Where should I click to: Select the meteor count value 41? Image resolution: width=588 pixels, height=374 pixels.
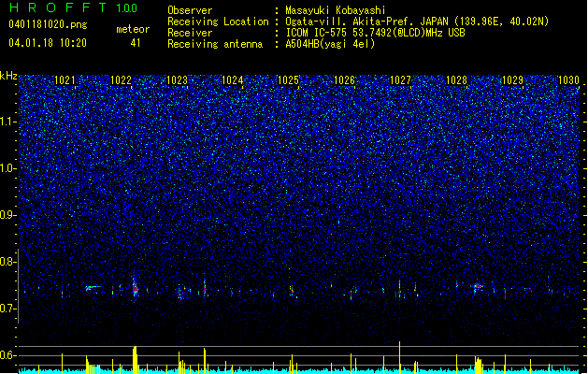pos(135,43)
